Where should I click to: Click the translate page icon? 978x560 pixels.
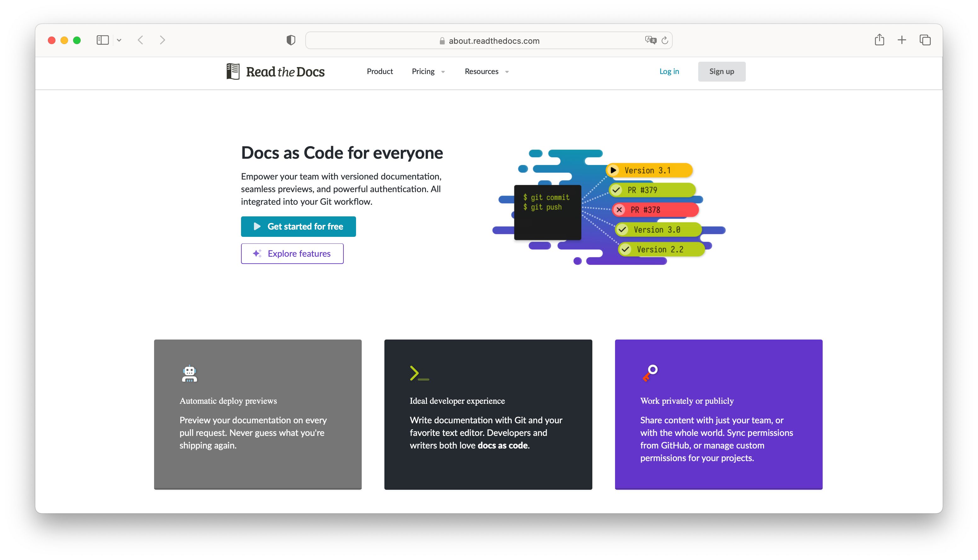(650, 40)
